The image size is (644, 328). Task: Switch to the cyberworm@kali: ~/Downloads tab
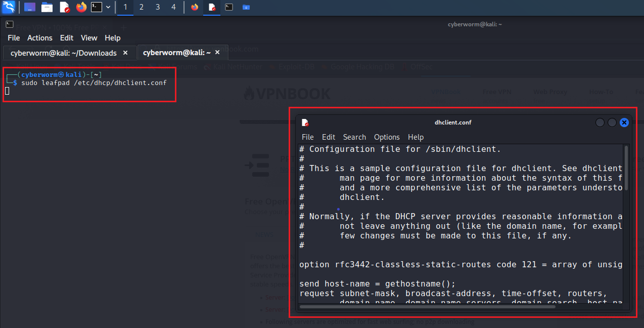coord(64,53)
